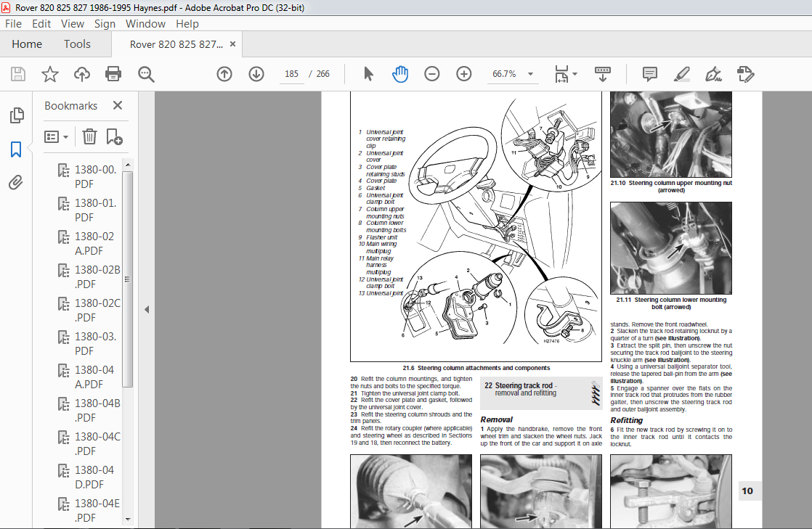The width and height of the screenshot is (812, 529).
Task: Toggle the Bookmarks panel sidebar icon
Action: point(16,149)
